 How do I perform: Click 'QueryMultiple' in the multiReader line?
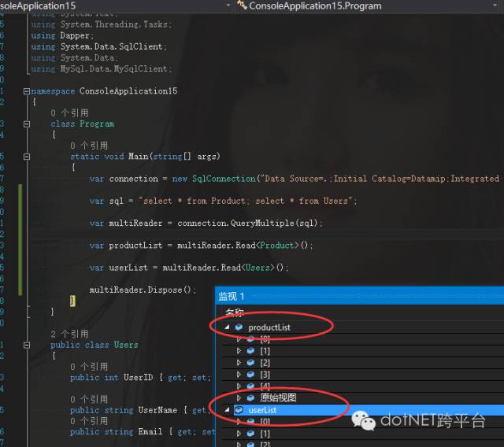click(x=262, y=223)
